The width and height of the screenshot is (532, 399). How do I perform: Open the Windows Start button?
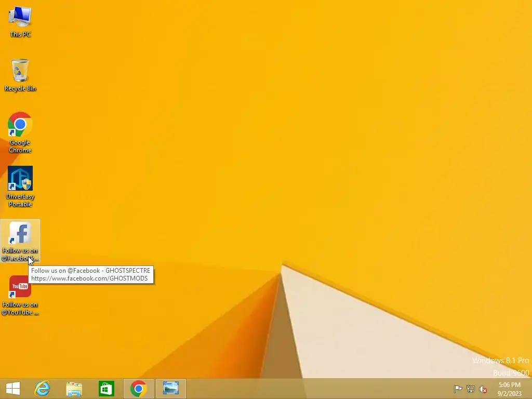(x=13, y=389)
